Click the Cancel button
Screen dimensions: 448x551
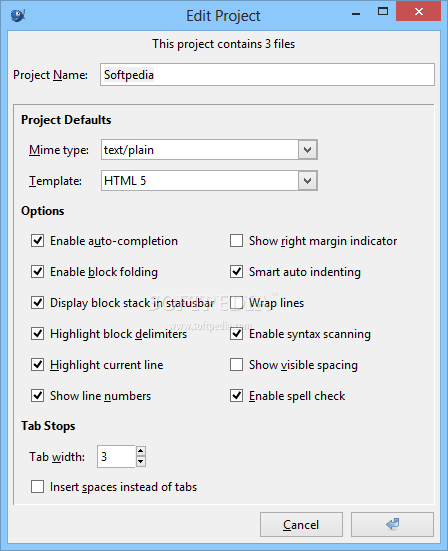click(301, 524)
